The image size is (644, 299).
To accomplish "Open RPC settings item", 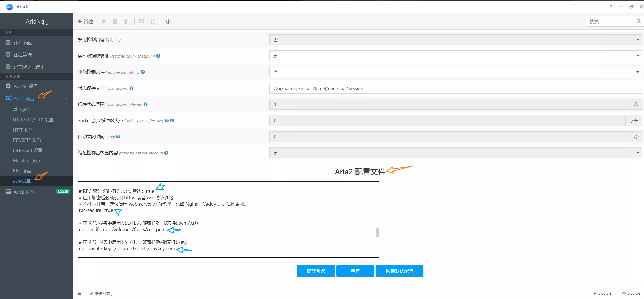I will 22,170.
